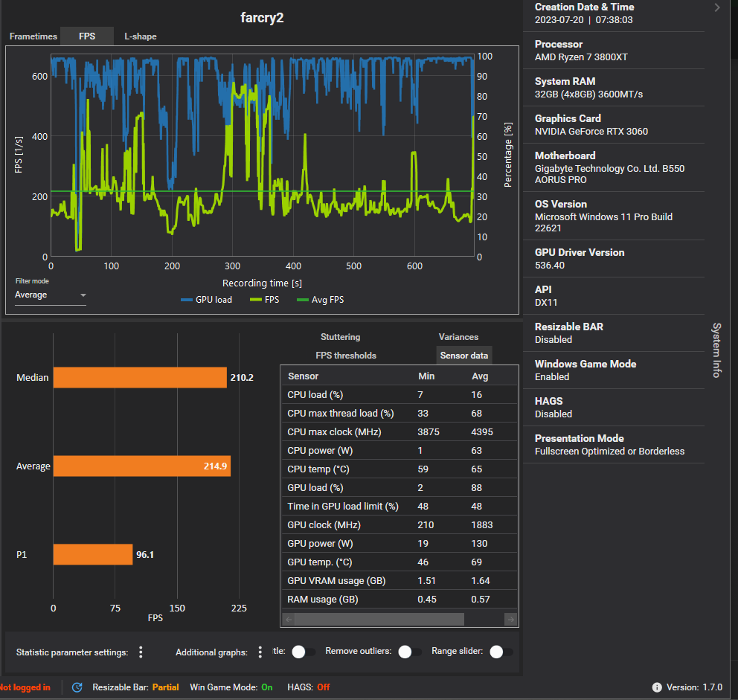Open the Stuttering tab
The width and height of the screenshot is (738, 700).
pyautogui.click(x=340, y=337)
